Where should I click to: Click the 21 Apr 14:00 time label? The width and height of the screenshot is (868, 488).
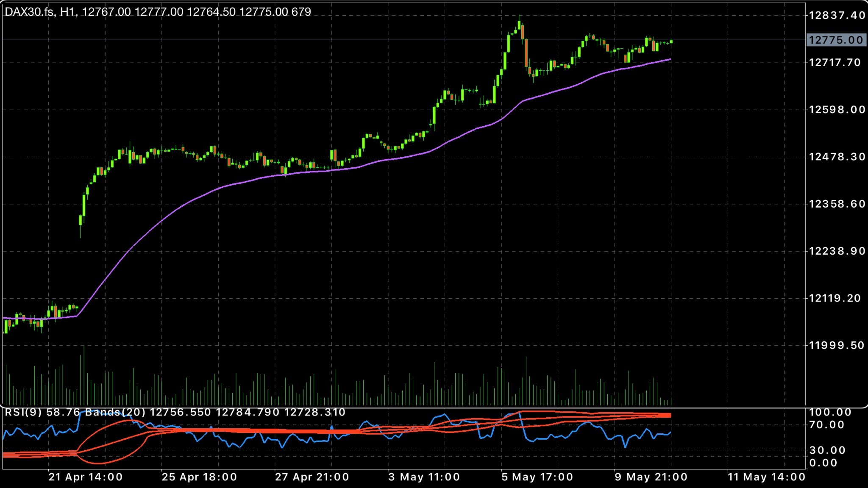coord(86,477)
